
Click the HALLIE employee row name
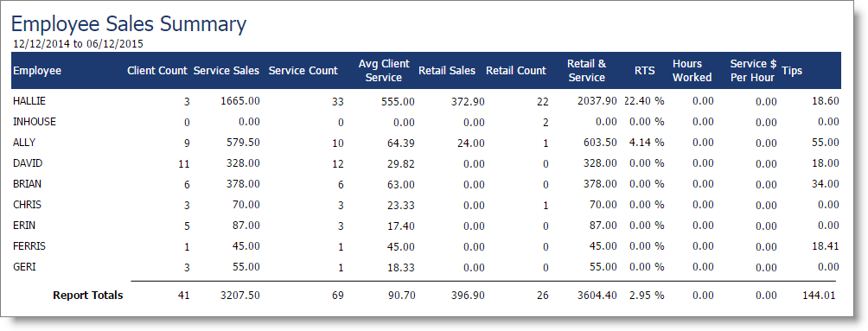(x=29, y=101)
